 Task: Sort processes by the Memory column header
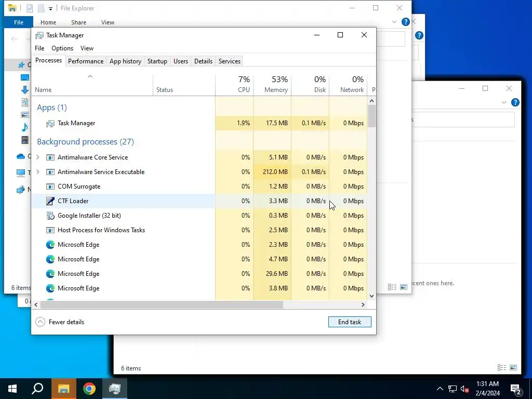(x=272, y=85)
